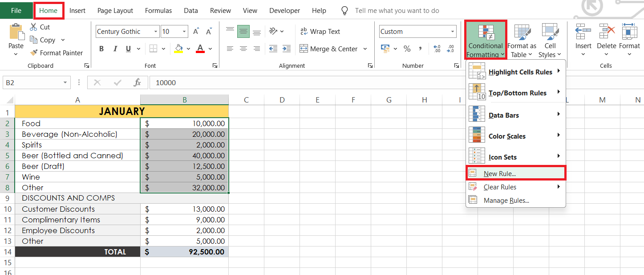Click the formula bar showing 10000
The image size is (644, 275).
(397, 82)
